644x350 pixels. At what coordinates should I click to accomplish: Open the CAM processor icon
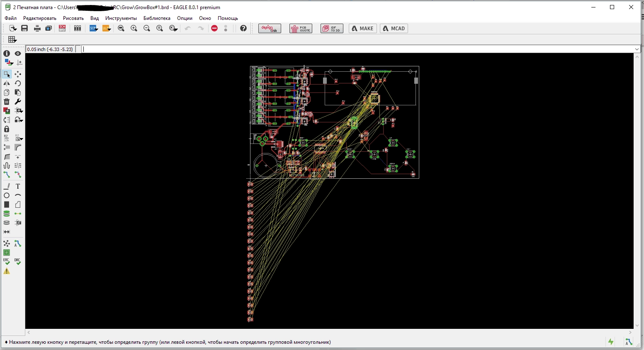pyautogui.click(x=49, y=28)
